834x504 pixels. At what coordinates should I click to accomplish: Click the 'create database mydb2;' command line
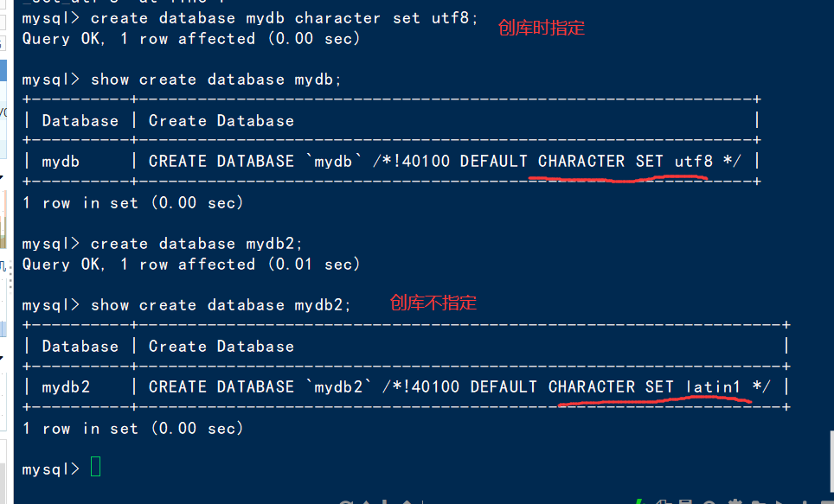tap(196, 244)
